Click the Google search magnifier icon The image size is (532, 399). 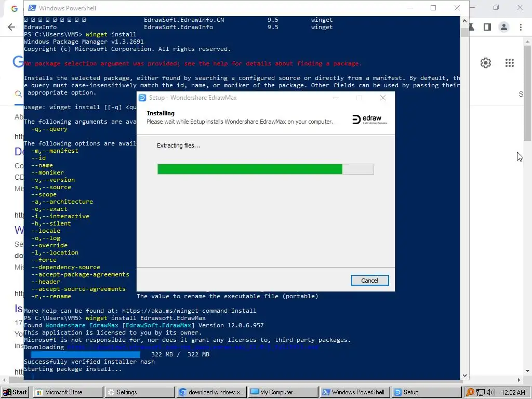(19, 94)
